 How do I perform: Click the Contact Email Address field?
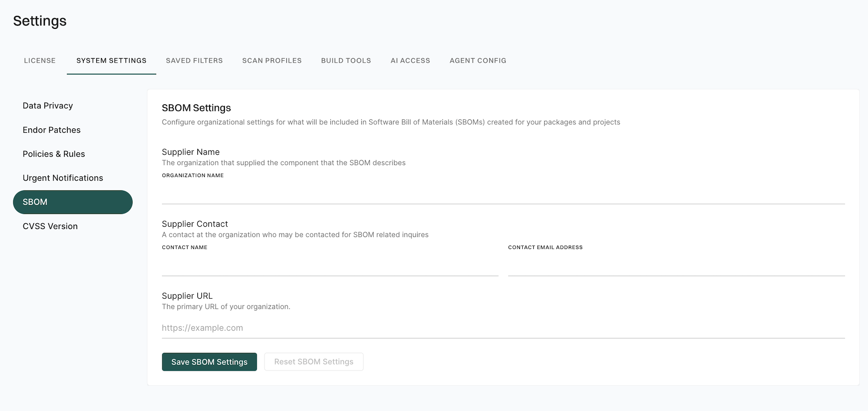676,265
